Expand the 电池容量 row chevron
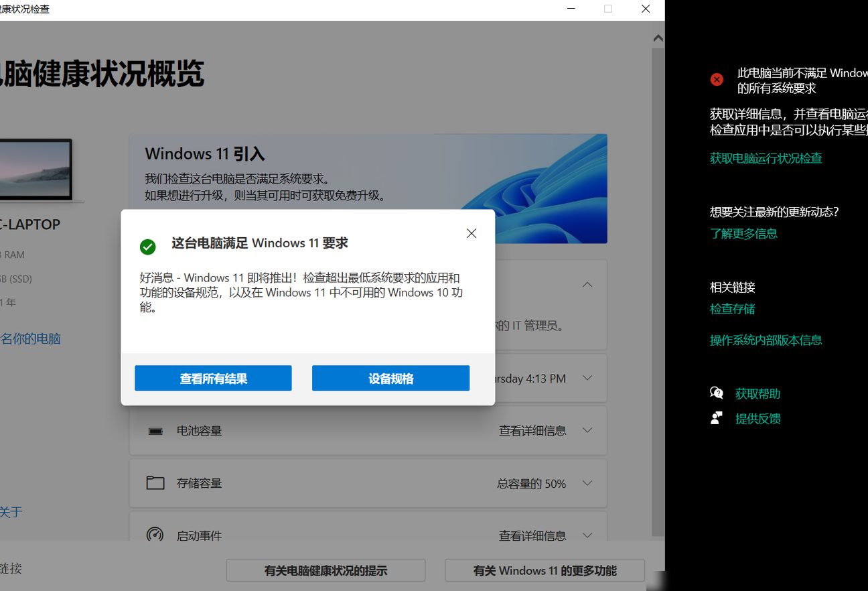This screenshot has width=868, height=591. click(x=587, y=430)
